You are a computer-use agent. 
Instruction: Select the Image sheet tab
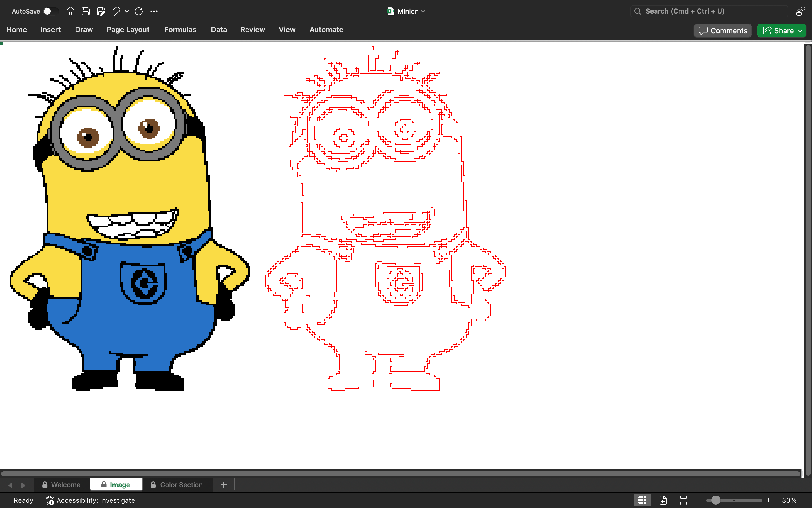[116, 485]
